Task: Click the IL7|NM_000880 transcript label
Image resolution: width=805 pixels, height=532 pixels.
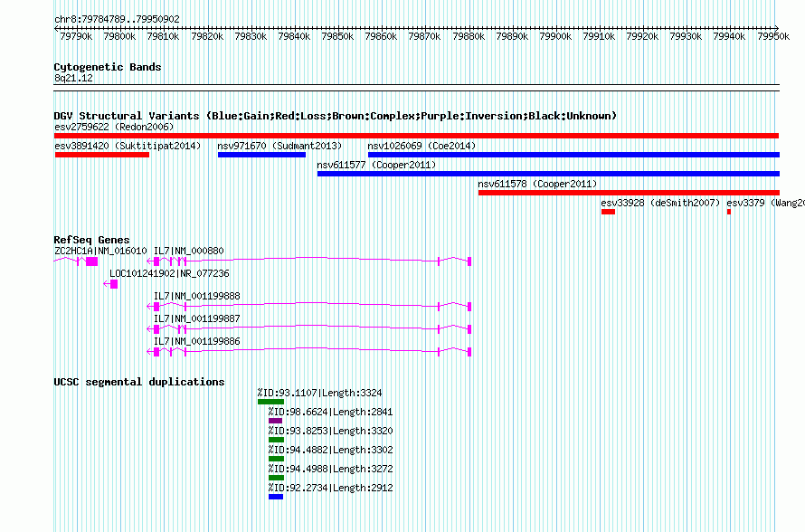Action: (189, 251)
